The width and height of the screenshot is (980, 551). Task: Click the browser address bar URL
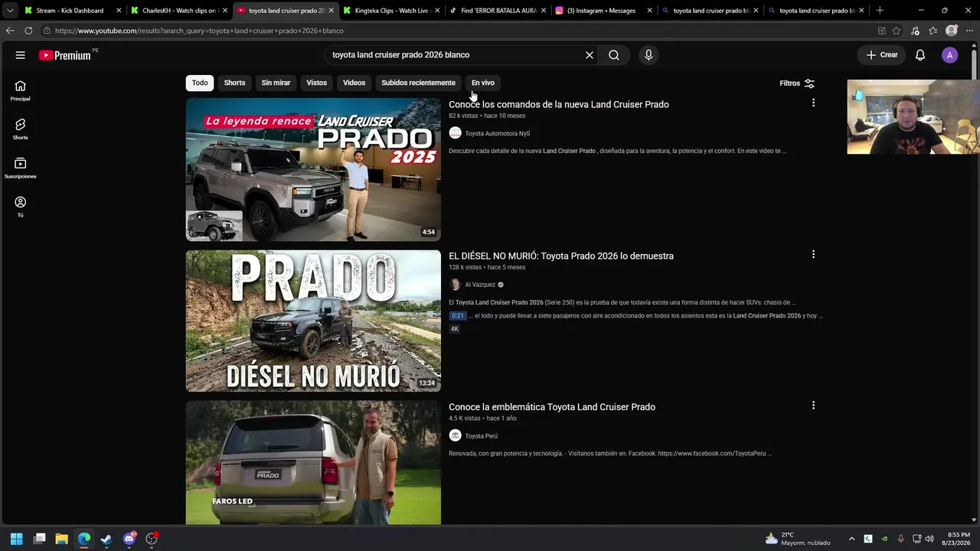199,31
